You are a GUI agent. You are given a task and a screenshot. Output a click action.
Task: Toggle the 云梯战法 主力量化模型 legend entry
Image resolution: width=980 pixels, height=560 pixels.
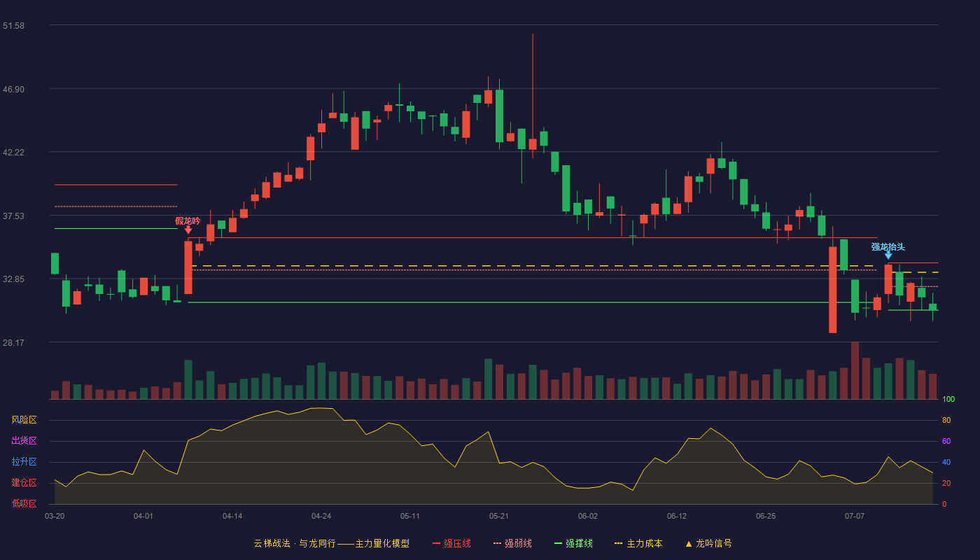331,543
